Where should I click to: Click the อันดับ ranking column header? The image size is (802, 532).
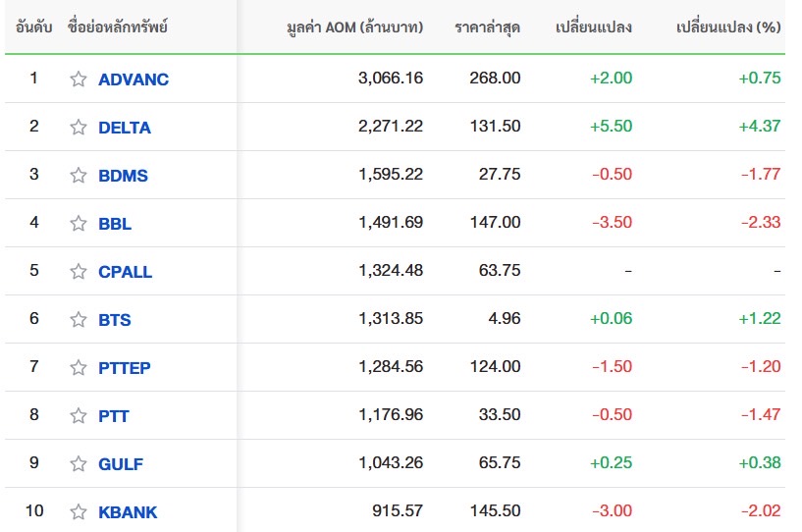click(x=34, y=27)
